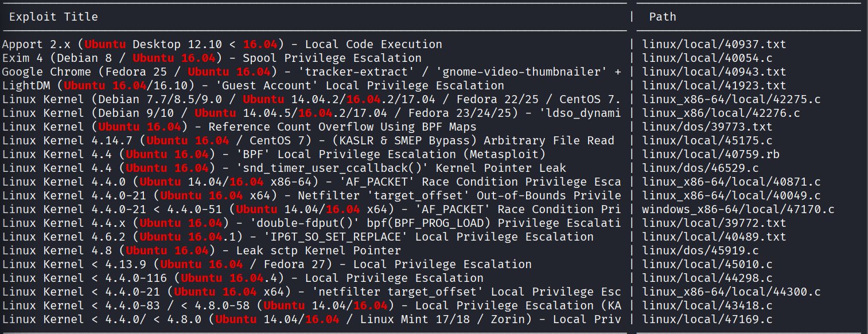Click path linux/local/40054.c

pos(707,58)
